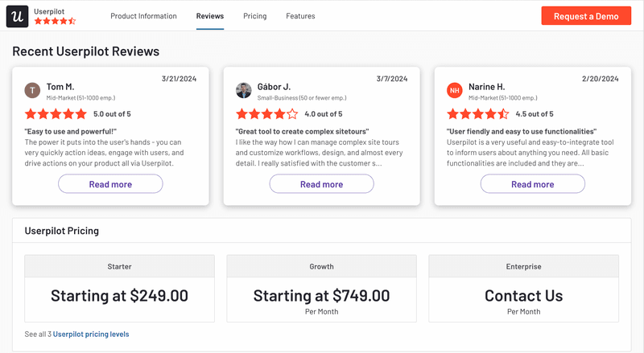Click the Request a Demo button
This screenshot has width=644, height=353.
click(586, 16)
